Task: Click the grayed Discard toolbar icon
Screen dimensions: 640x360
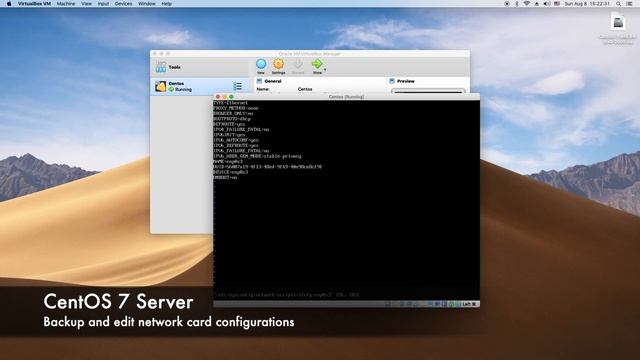Action: click(x=298, y=64)
